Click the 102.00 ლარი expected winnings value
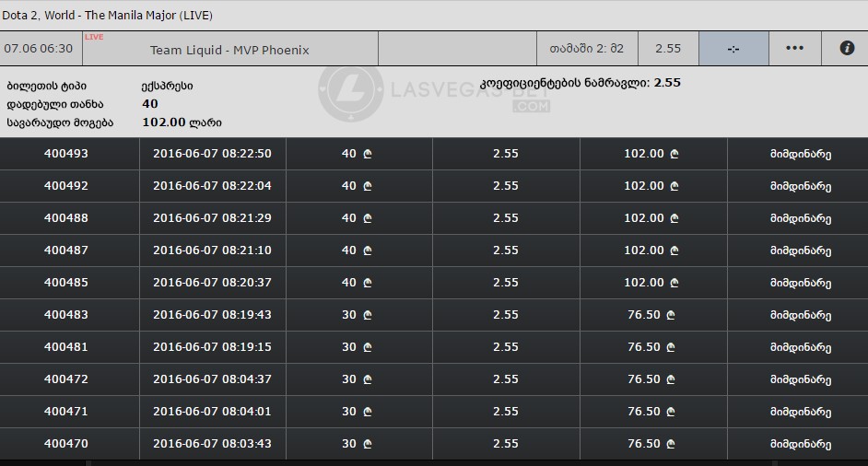The width and height of the screenshot is (868, 466). [x=182, y=122]
